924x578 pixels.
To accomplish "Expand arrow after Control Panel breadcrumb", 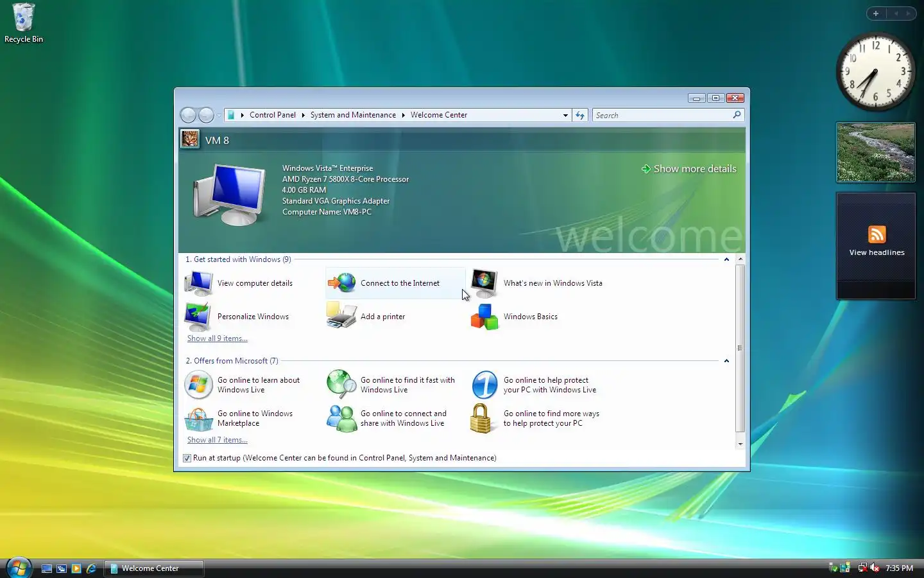I will (x=303, y=115).
